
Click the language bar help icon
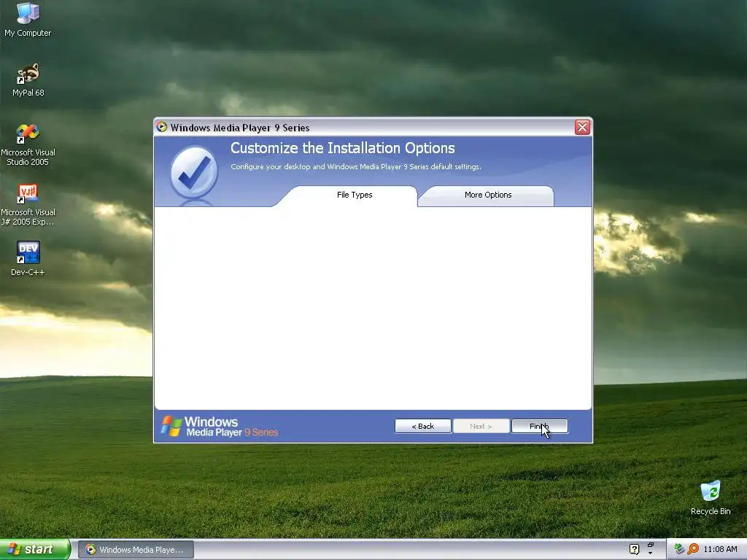(x=634, y=549)
